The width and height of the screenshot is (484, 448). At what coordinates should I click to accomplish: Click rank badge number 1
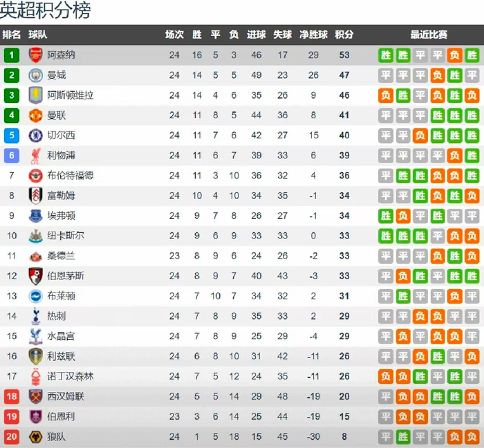11,55
